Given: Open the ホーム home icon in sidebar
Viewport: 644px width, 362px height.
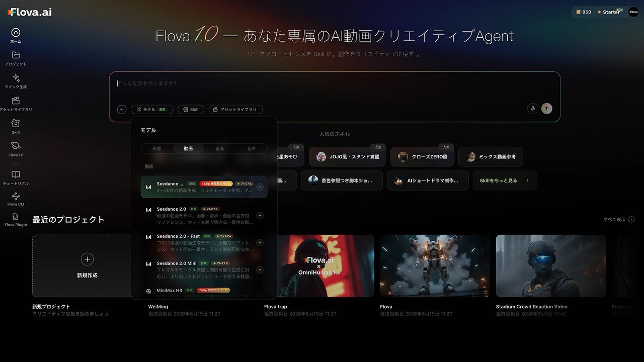Looking at the screenshot, I should click(x=16, y=32).
